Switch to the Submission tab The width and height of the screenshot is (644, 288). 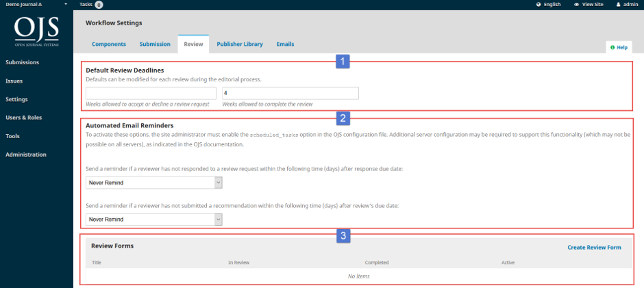(x=155, y=44)
